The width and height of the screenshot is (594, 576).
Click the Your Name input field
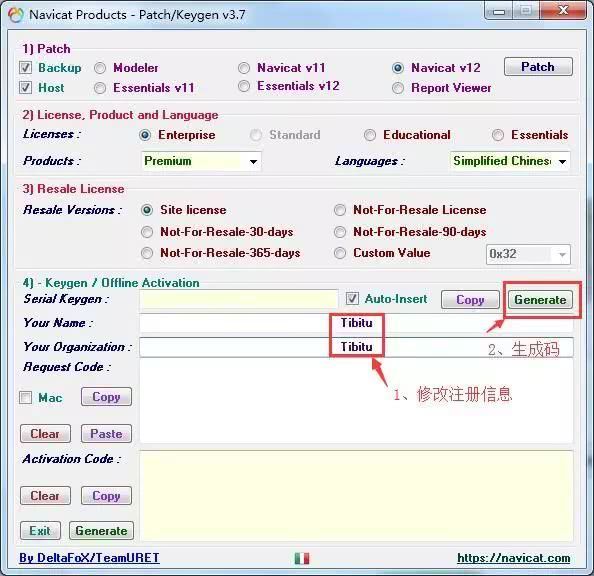tap(356, 323)
